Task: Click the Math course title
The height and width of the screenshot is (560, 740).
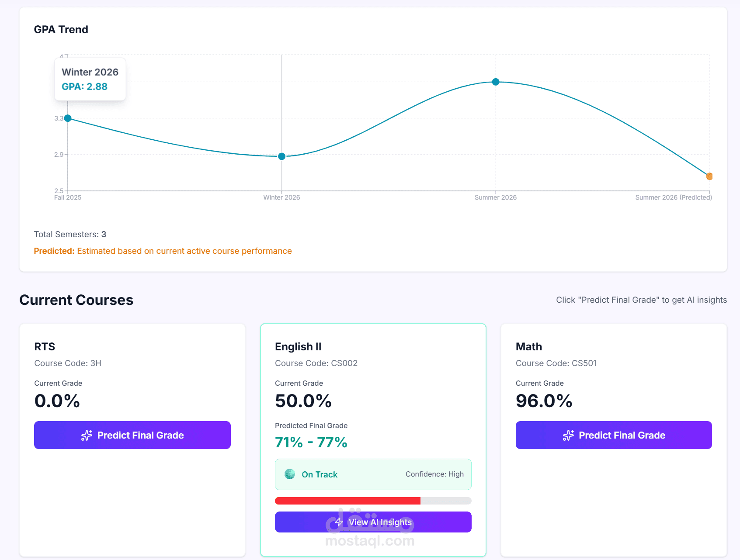Action: click(529, 346)
